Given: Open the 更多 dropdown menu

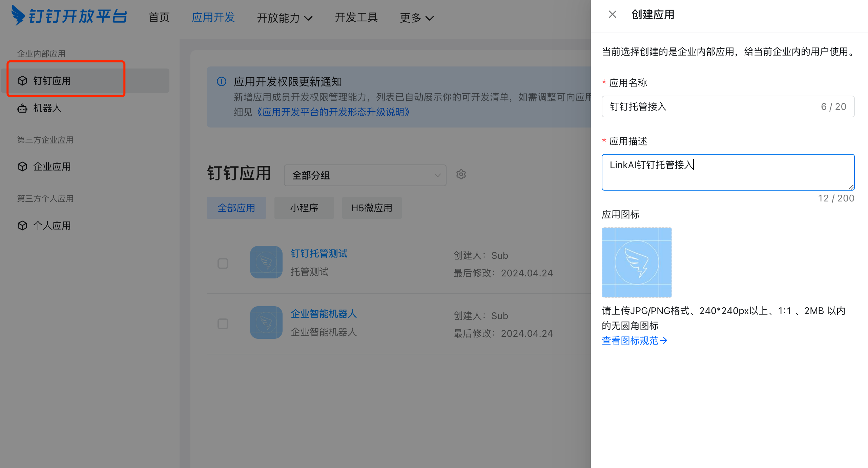Looking at the screenshot, I should pyautogui.click(x=416, y=18).
